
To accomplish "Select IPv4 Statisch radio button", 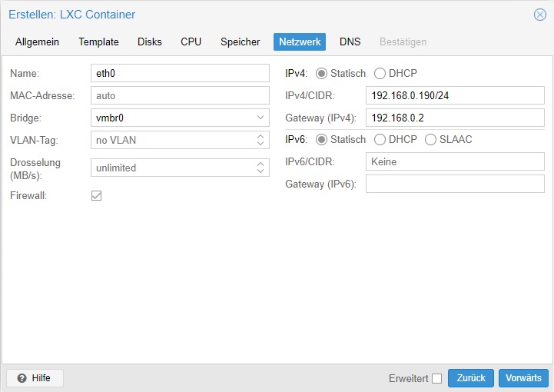I will tap(321, 74).
